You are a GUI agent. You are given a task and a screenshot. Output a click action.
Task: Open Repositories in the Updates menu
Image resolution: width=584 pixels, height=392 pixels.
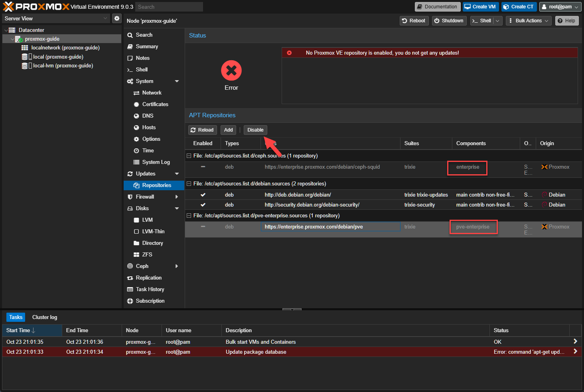pyautogui.click(x=156, y=185)
